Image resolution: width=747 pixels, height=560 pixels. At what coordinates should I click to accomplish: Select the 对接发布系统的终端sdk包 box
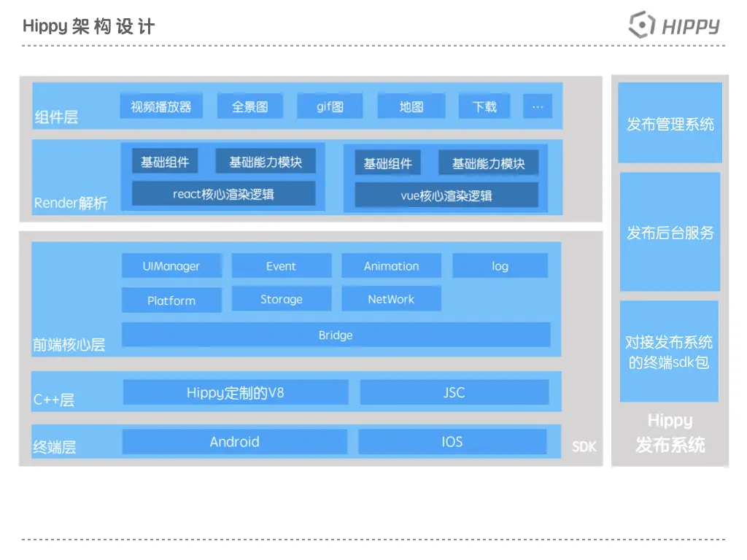(669, 351)
